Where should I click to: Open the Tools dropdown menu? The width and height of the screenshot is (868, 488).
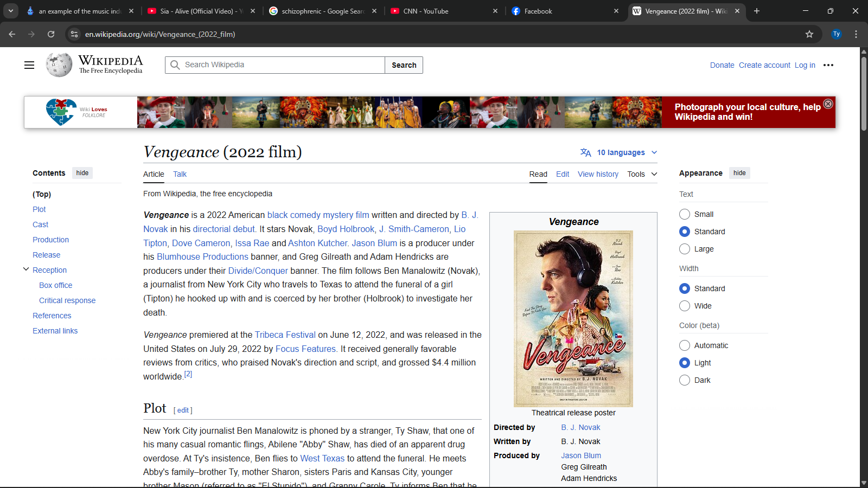[642, 174]
